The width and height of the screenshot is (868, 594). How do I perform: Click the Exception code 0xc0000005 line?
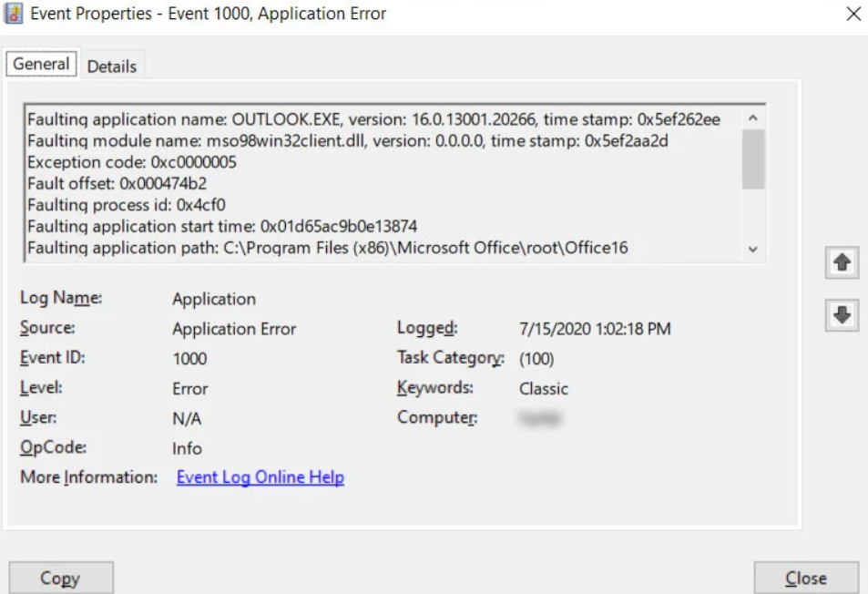(x=132, y=162)
